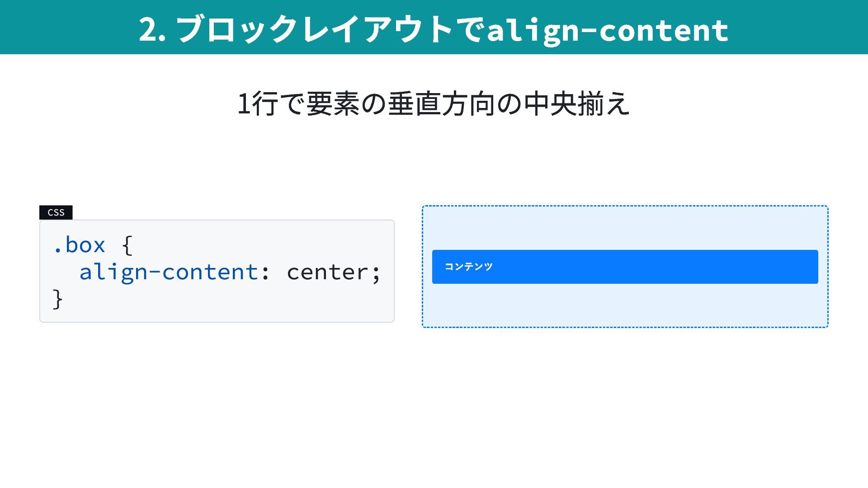Click 中央揃え in the subtitle
The height and width of the screenshot is (488, 868).
(577, 103)
